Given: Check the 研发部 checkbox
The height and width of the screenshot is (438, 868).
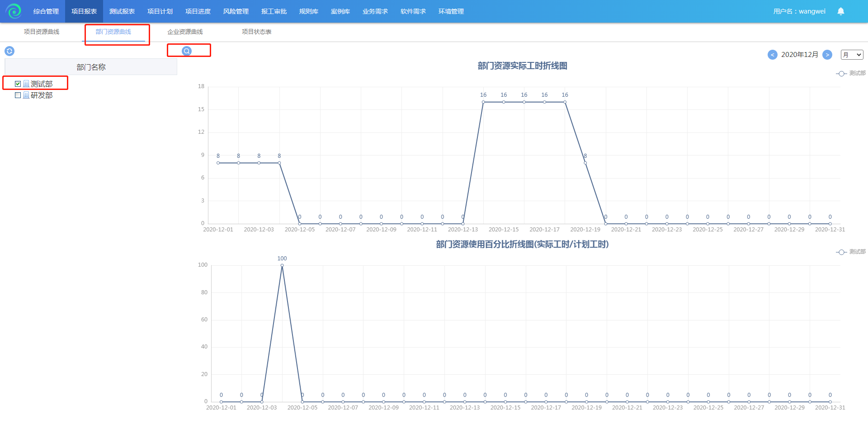Looking at the screenshot, I should pyautogui.click(x=18, y=95).
